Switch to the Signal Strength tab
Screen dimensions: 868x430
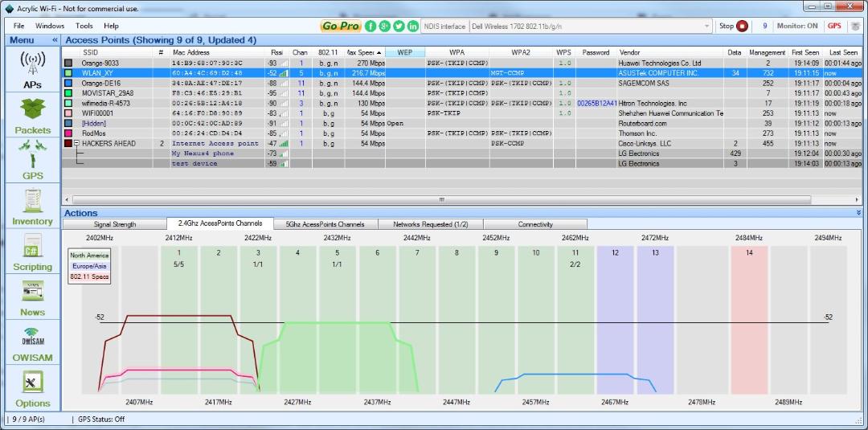click(x=115, y=224)
